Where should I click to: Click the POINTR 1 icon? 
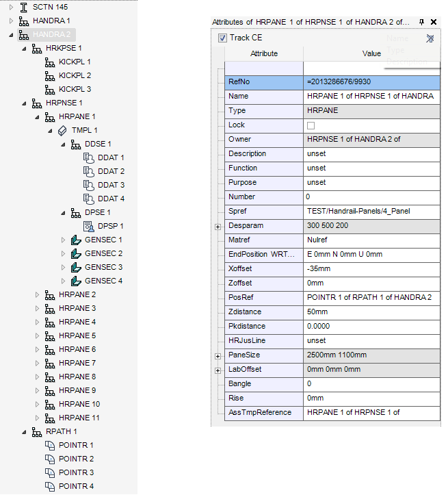pos(49,445)
